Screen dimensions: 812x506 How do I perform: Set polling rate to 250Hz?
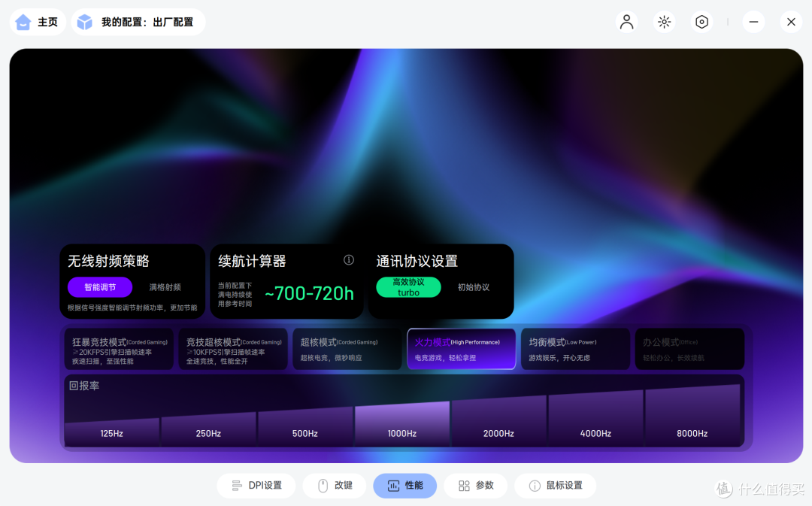tap(209, 429)
